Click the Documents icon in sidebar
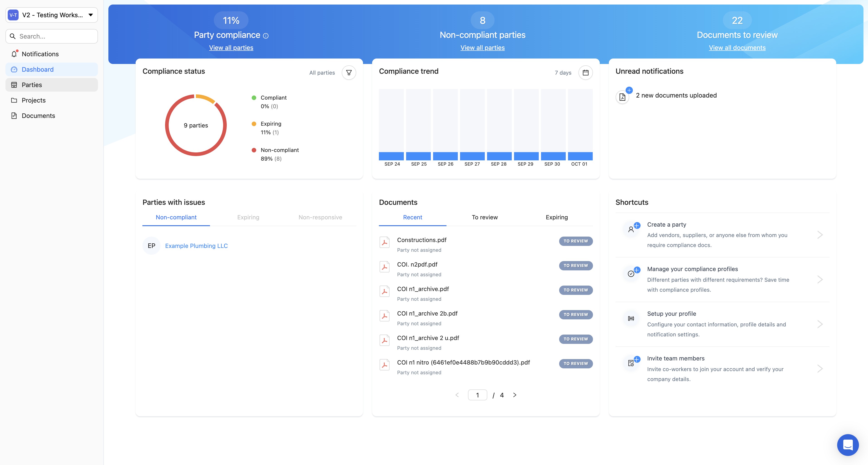Screen dimensions: 868x465 pos(14,116)
